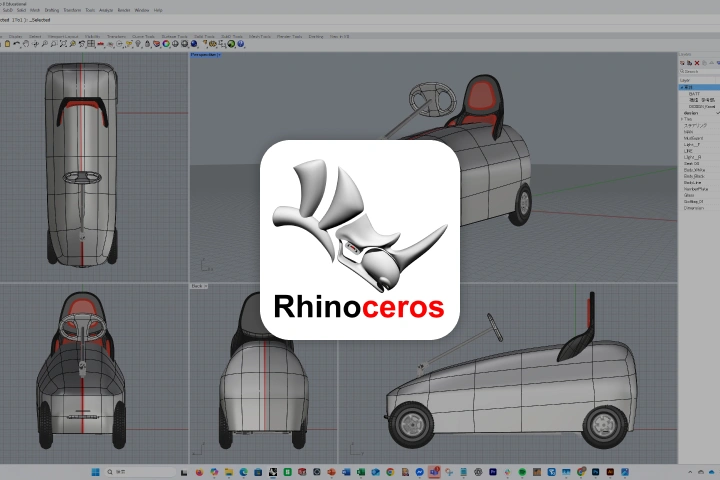Image resolution: width=720 pixels, height=480 pixels.
Task: Switch to the Render Tools toolbar tab
Action: pyautogui.click(x=289, y=36)
